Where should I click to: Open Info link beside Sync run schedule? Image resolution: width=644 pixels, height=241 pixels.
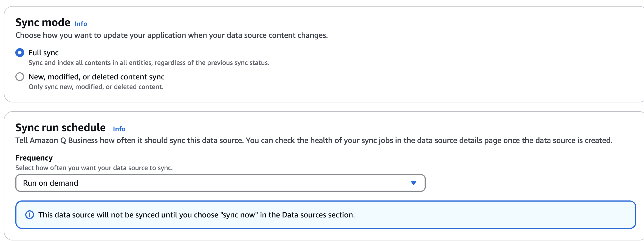pos(119,129)
